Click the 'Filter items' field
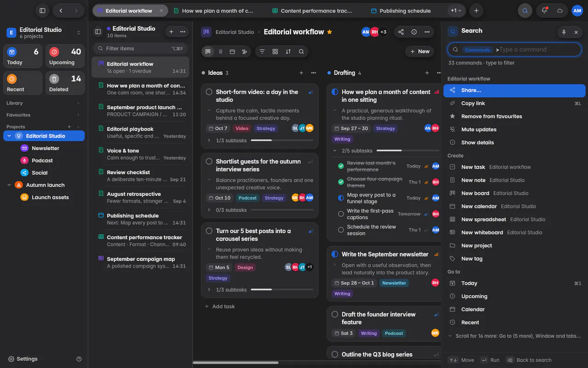The height and width of the screenshot is (368, 588). [140, 48]
